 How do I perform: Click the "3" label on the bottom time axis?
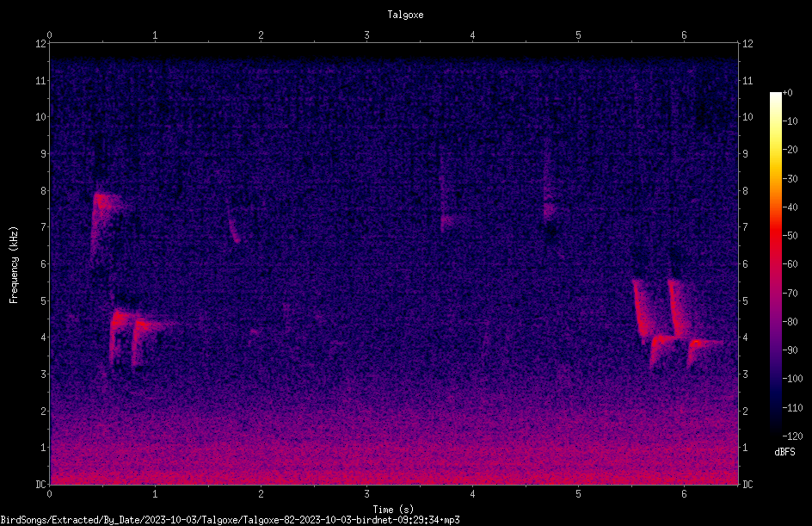366,494
